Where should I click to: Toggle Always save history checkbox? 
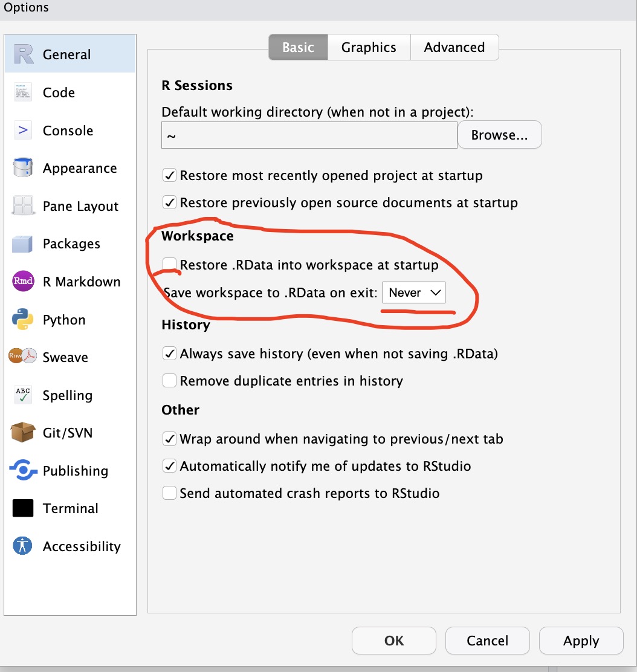(169, 354)
